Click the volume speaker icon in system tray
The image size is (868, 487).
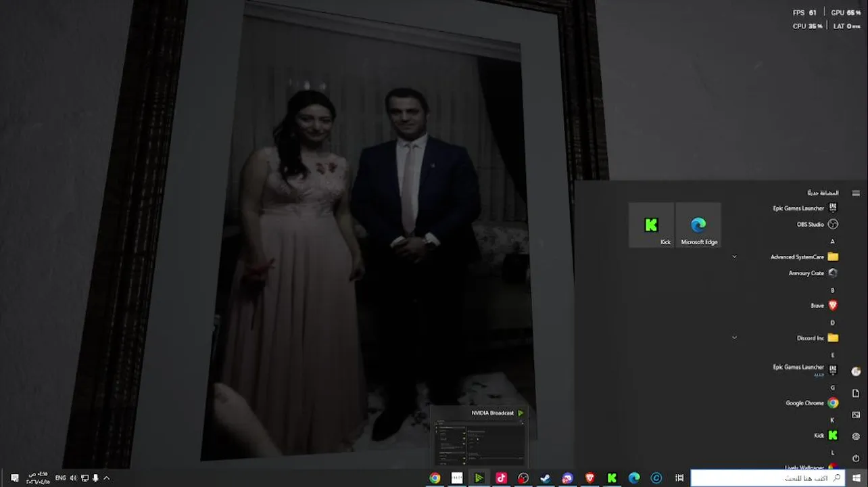(x=73, y=478)
